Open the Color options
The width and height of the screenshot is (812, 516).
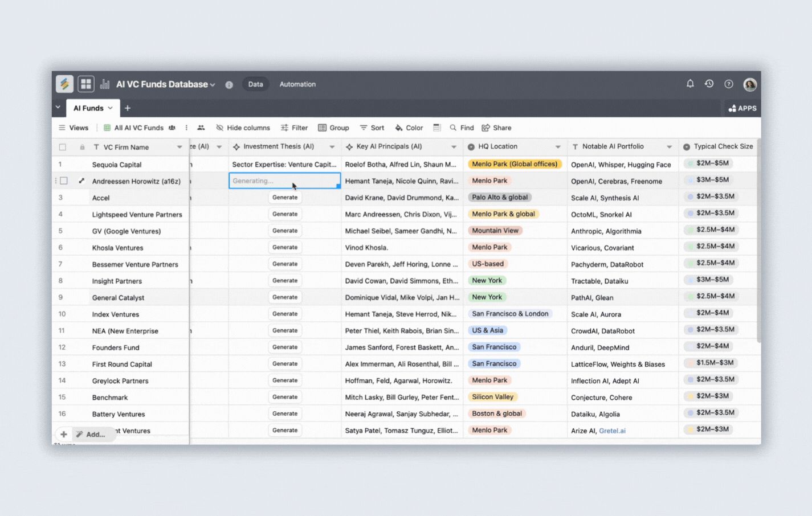tap(409, 128)
